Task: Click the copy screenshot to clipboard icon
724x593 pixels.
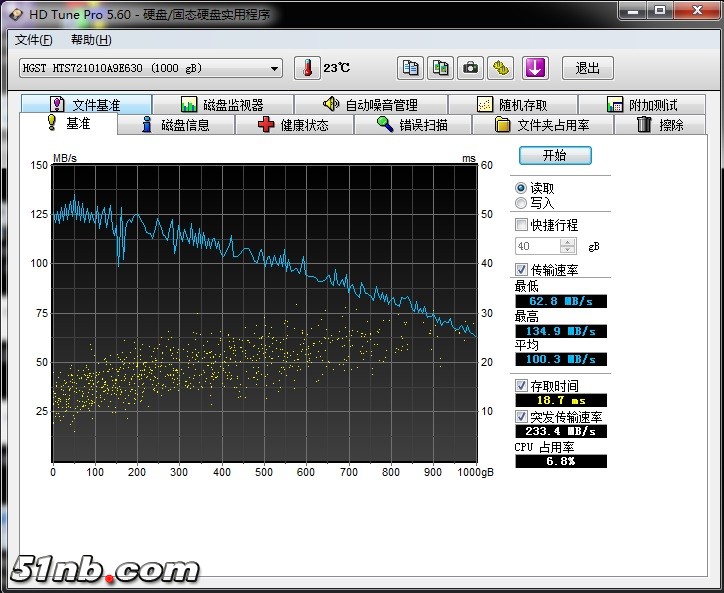Action: [x=440, y=68]
